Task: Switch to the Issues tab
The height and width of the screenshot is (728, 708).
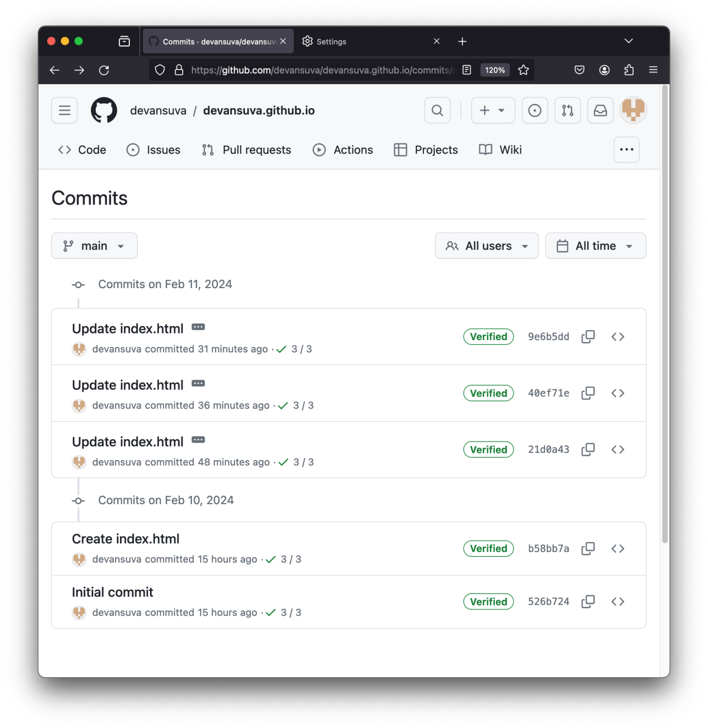Action: [154, 150]
